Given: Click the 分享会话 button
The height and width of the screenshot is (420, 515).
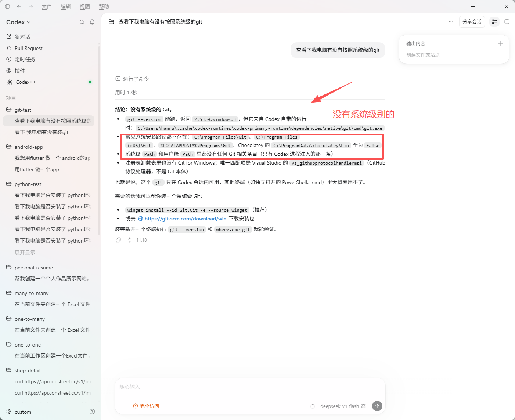Looking at the screenshot, I should pyautogui.click(x=472, y=22).
